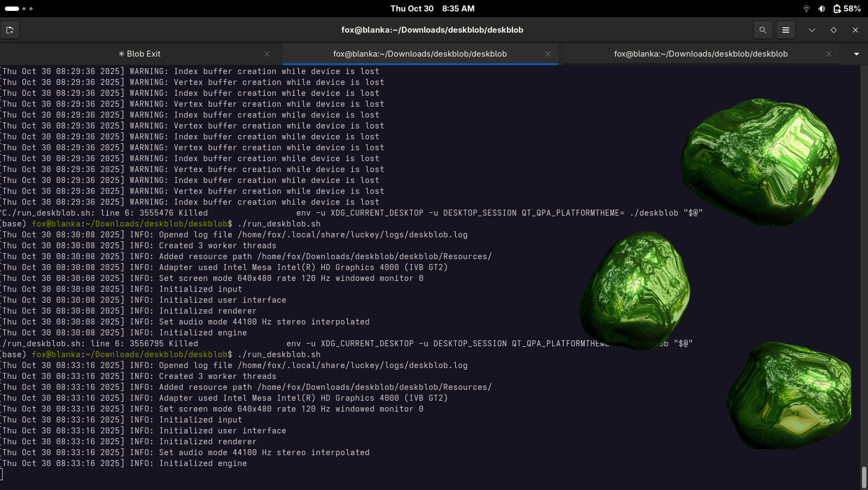
Task: Maximize window using the diamond button
Action: point(833,30)
